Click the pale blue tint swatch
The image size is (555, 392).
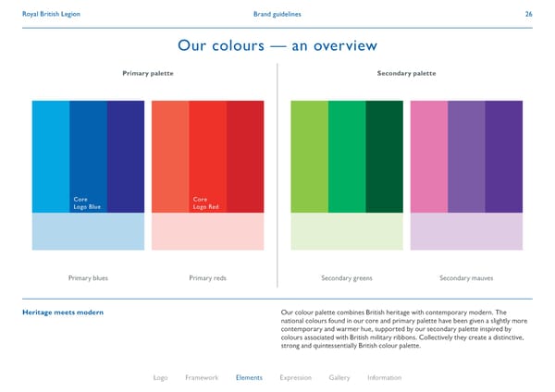(x=88, y=231)
